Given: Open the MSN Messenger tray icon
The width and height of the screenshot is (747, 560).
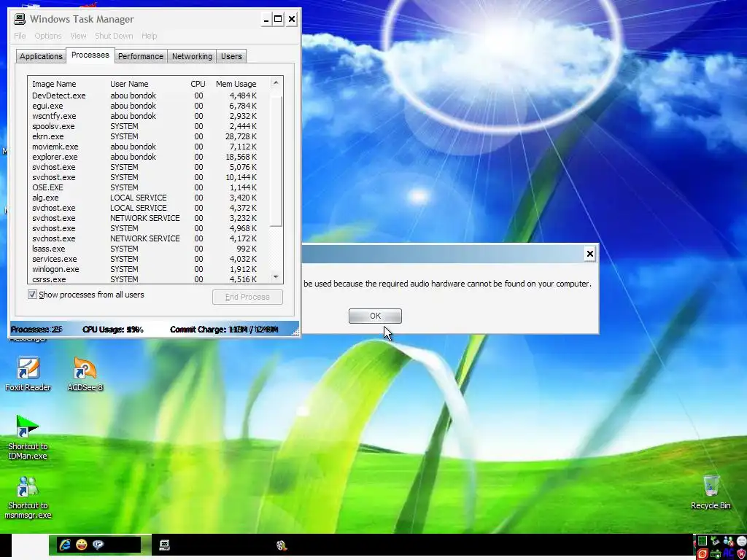Looking at the screenshot, I should [x=729, y=540].
